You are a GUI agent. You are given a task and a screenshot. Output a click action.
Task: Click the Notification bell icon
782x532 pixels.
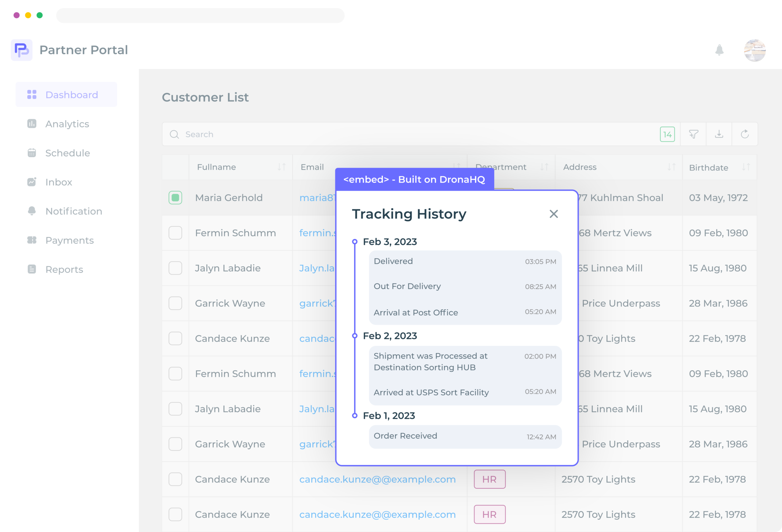click(719, 50)
